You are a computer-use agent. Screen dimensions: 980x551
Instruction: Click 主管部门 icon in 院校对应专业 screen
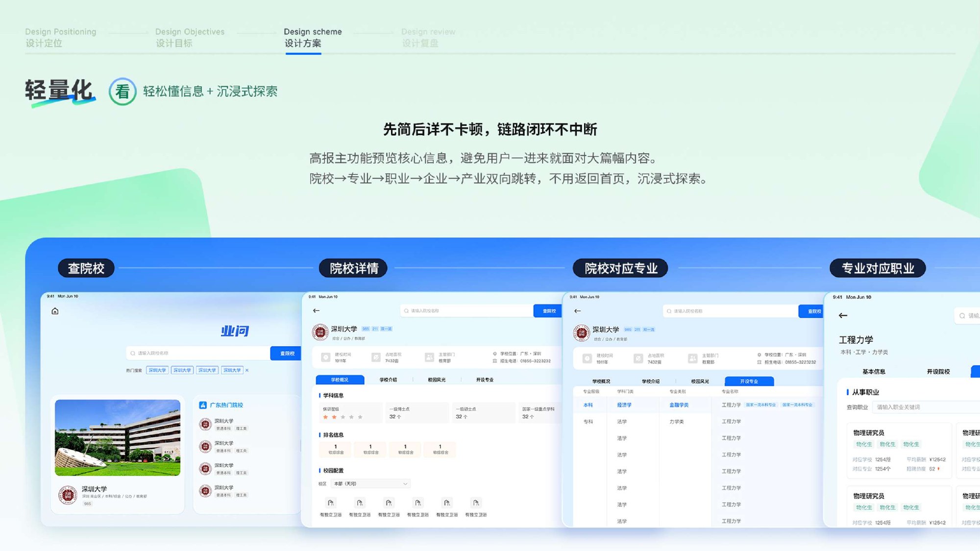click(692, 359)
